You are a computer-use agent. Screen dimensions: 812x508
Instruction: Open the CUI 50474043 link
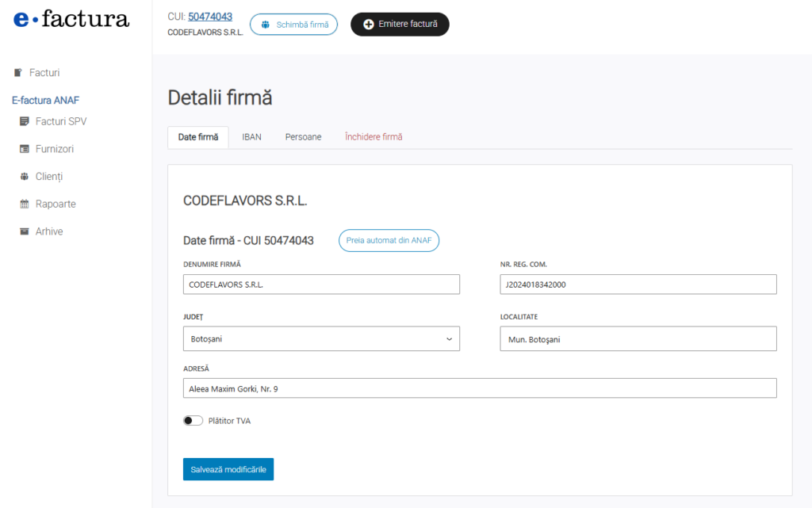point(210,17)
